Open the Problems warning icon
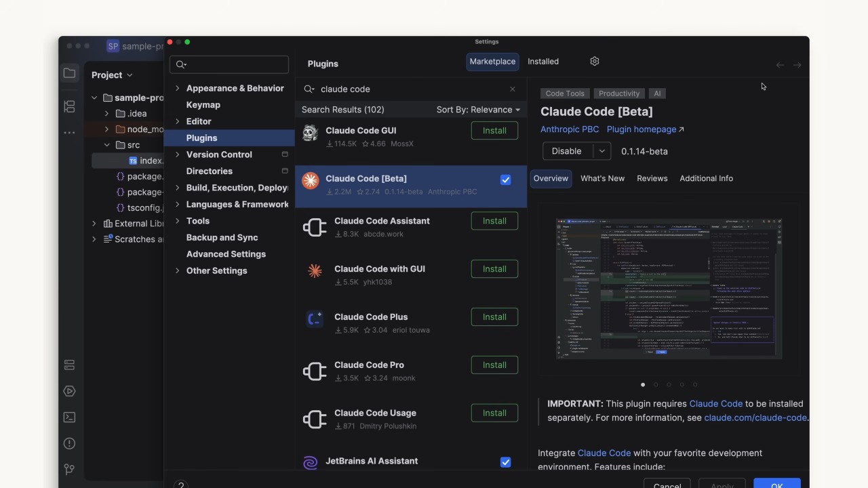Image resolution: width=868 pixels, height=488 pixels. (x=69, y=443)
